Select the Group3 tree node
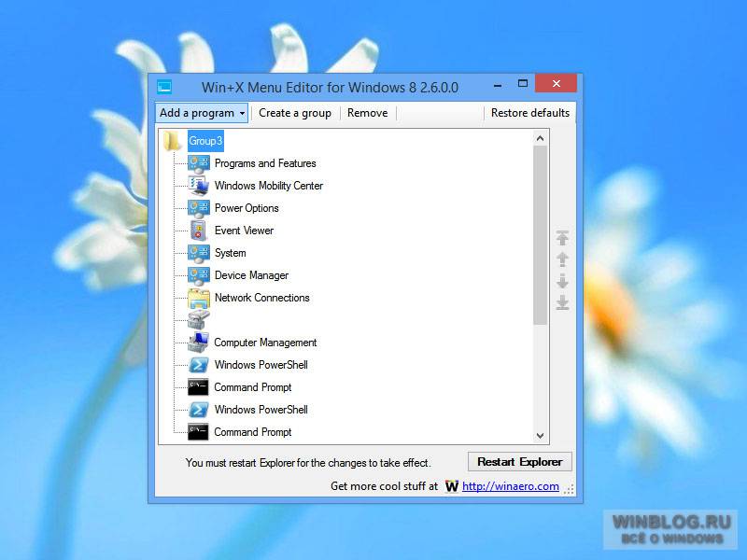The width and height of the screenshot is (747, 560). click(x=205, y=141)
